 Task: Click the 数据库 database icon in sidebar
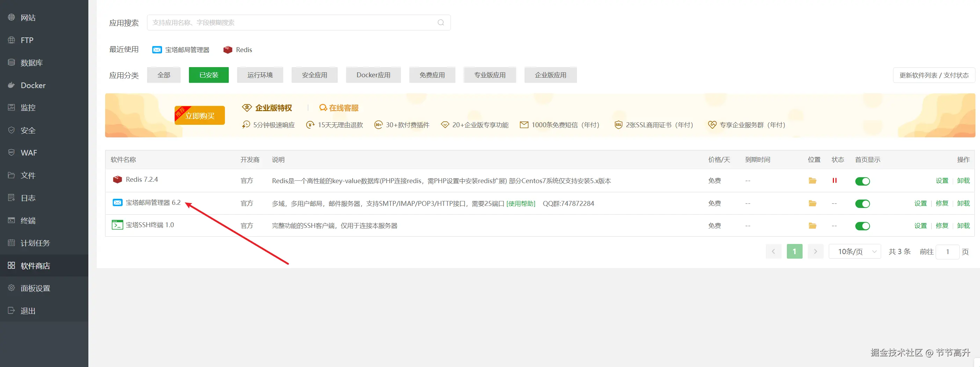point(12,63)
